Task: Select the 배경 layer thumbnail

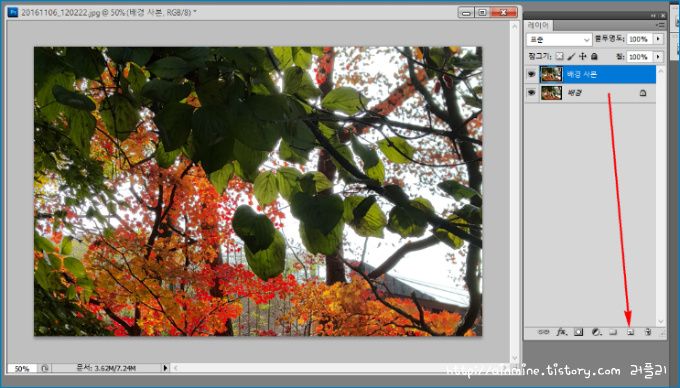Action: coord(551,93)
